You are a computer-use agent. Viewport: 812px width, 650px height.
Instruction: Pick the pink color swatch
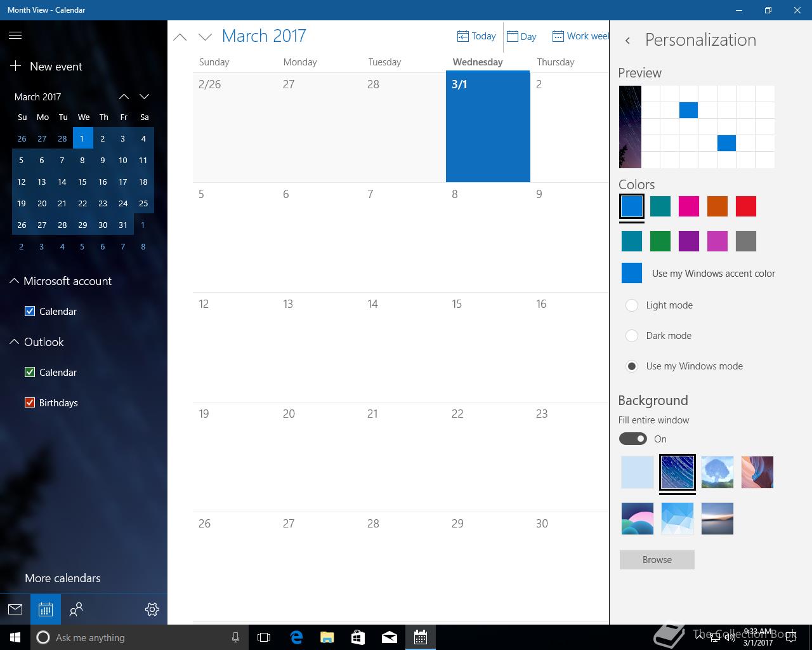click(x=689, y=206)
